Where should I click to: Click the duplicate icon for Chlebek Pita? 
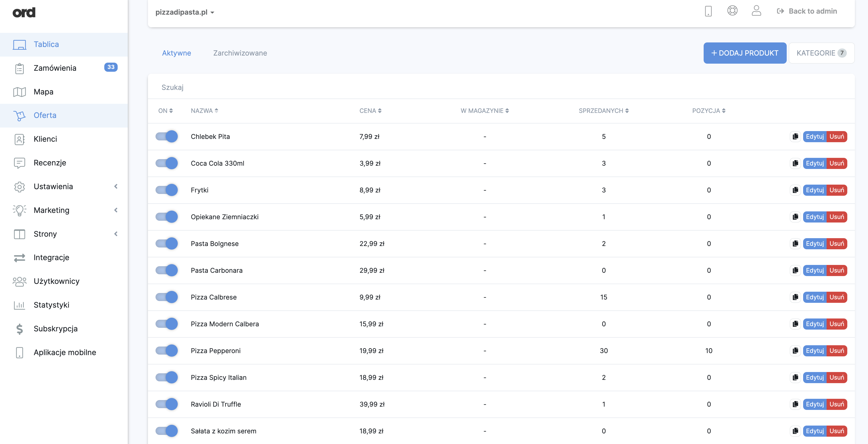pyautogui.click(x=795, y=137)
